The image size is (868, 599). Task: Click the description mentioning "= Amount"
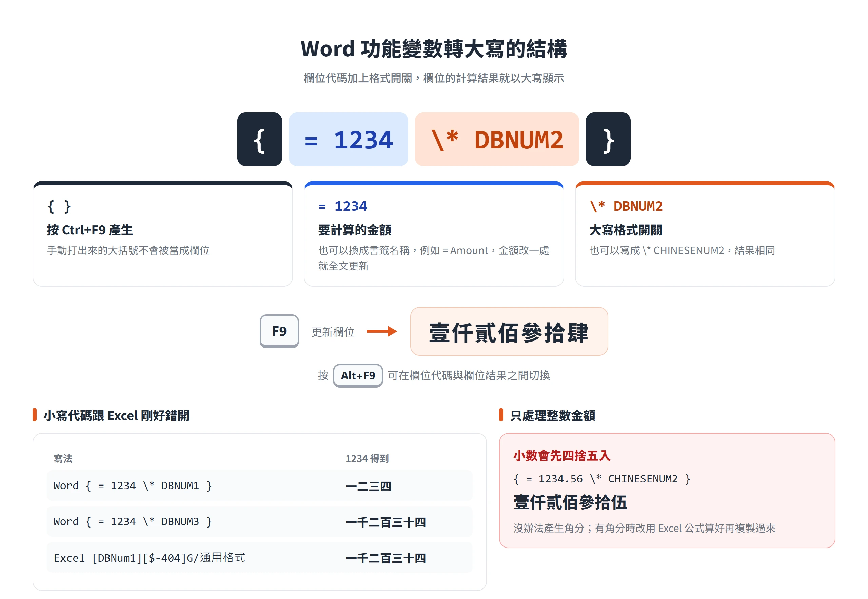[x=433, y=258]
